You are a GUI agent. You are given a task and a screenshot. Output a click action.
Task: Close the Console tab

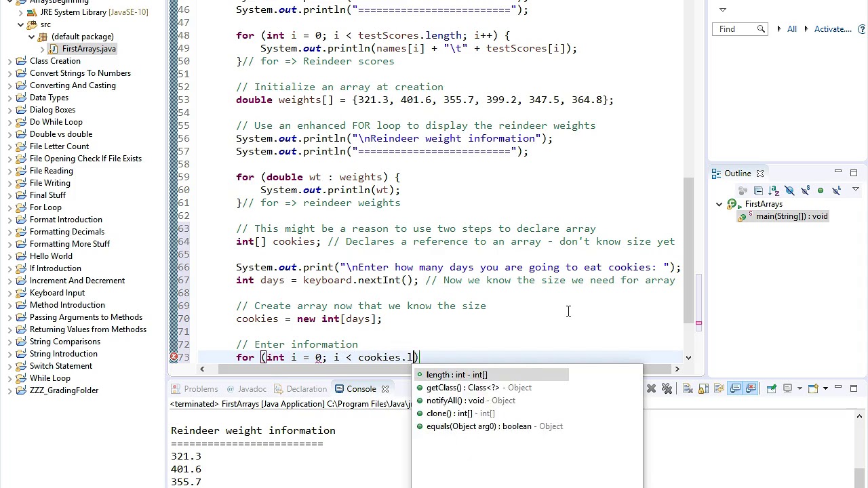pos(385,389)
